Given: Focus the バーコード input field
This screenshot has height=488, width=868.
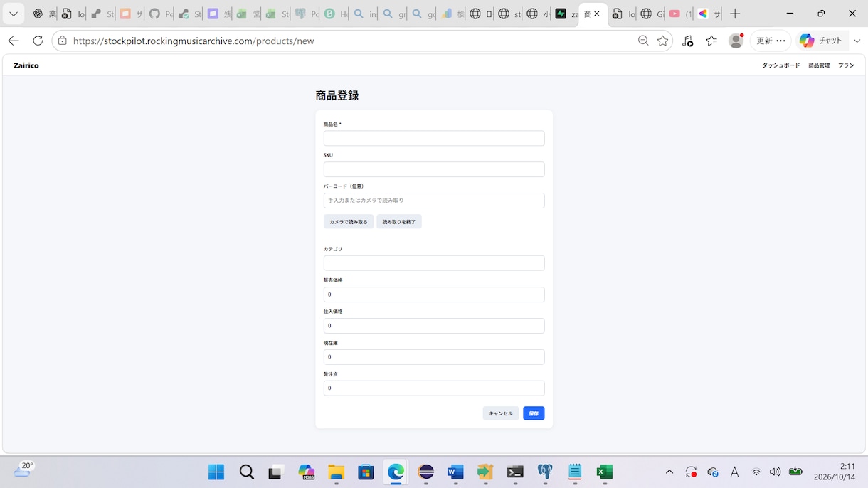Looking at the screenshot, I should coord(434,201).
